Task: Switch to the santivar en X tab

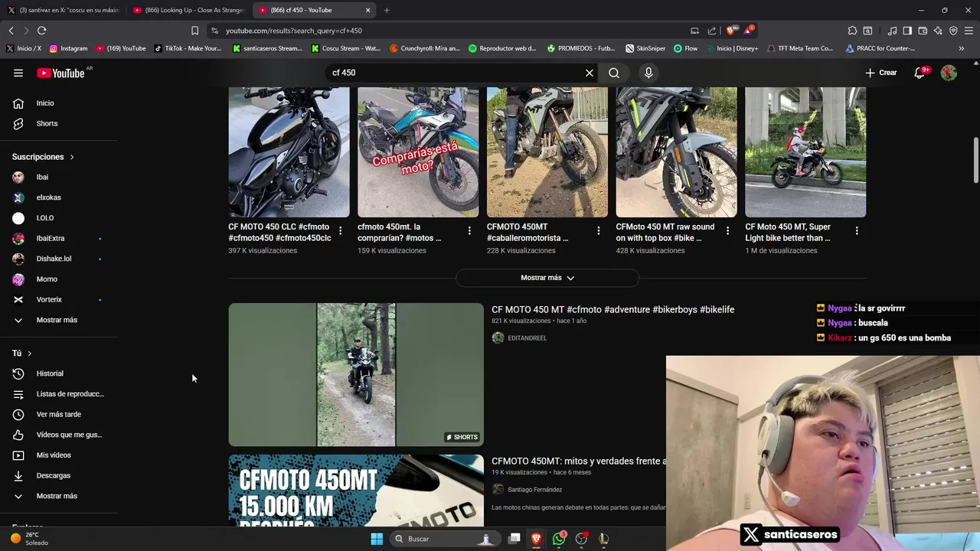Action: [63, 10]
